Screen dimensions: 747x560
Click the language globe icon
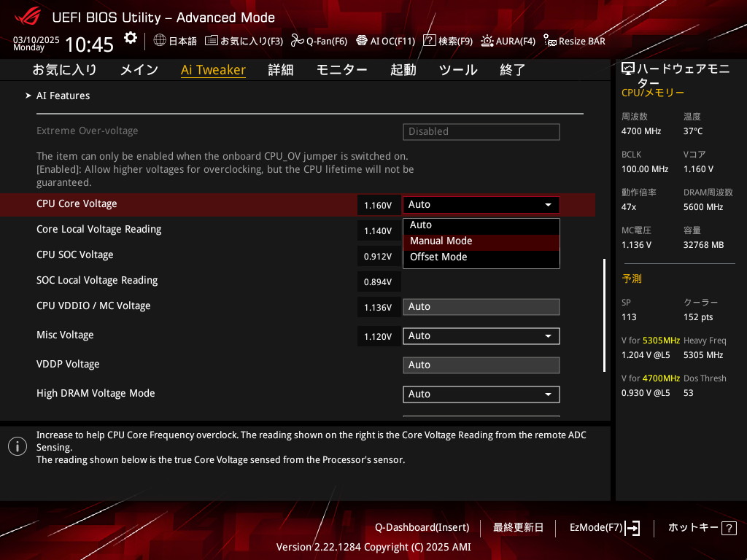pyautogui.click(x=160, y=40)
